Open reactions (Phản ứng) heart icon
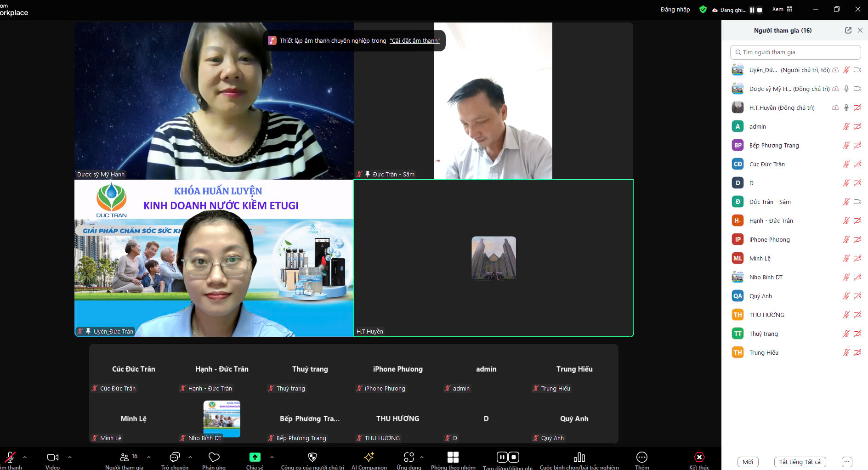The image size is (868, 470). (x=214, y=457)
